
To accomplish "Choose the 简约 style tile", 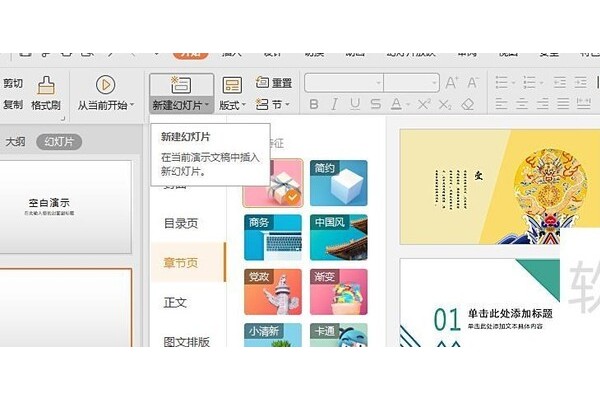I will 339,183.
